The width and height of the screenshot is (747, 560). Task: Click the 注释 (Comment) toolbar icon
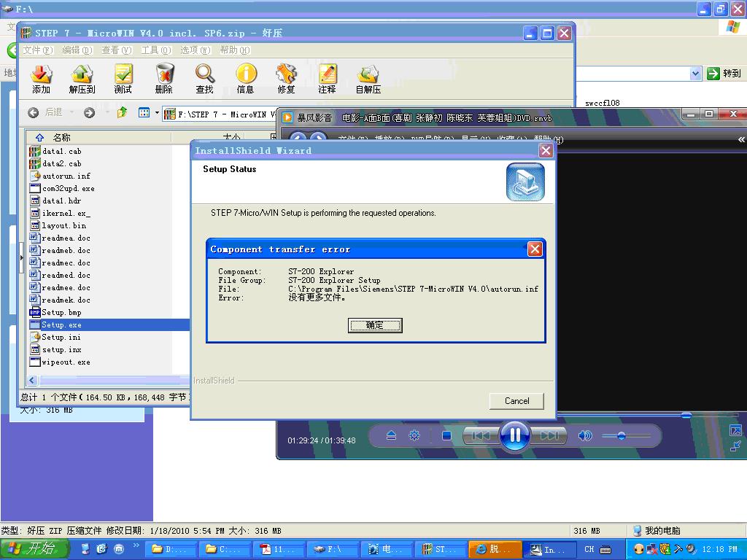tap(328, 79)
